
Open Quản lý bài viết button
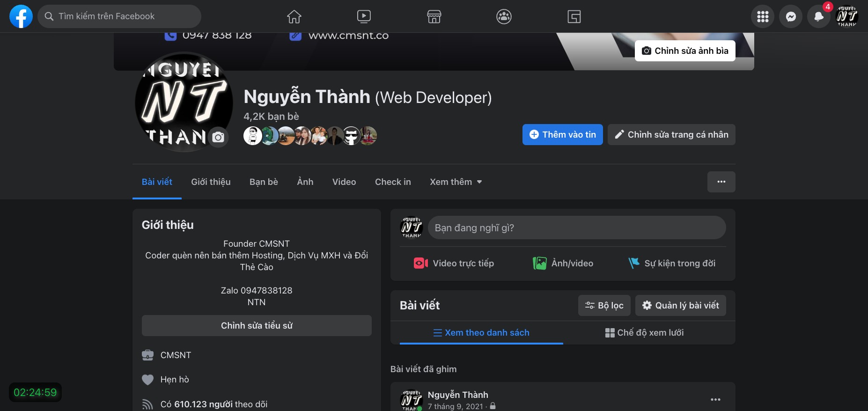(681, 305)
